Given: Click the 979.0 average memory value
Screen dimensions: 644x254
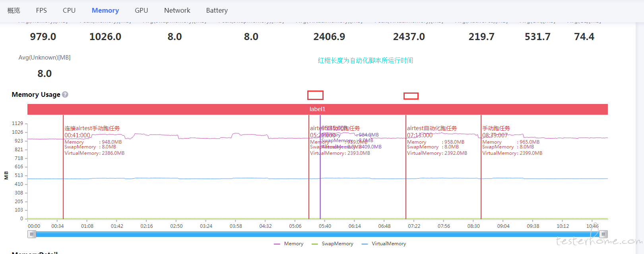Looking at the screenshot, I should point(43,37).
